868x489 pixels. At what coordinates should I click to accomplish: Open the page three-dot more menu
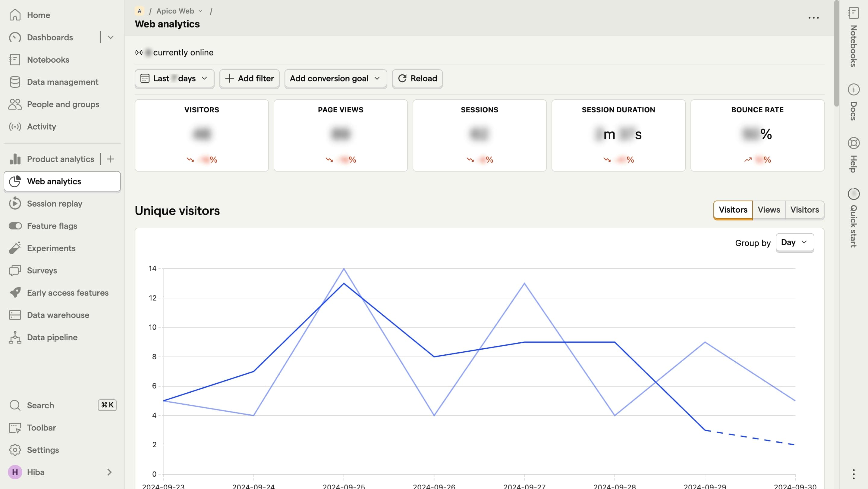[813, 17]
